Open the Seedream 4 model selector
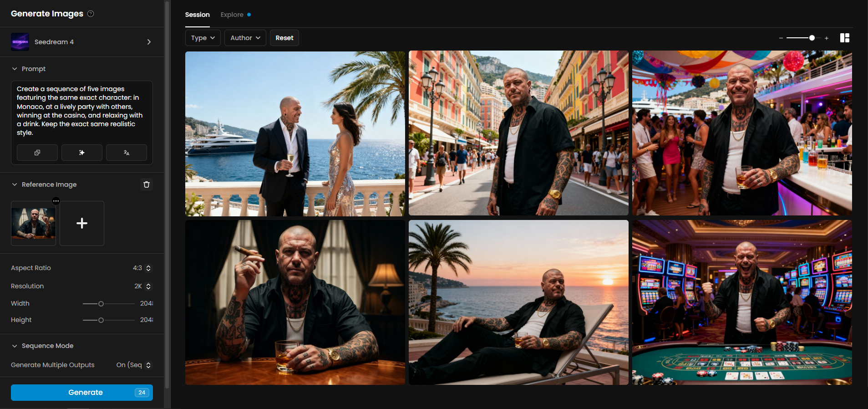868x409 pixels. (x=82, y=42)
